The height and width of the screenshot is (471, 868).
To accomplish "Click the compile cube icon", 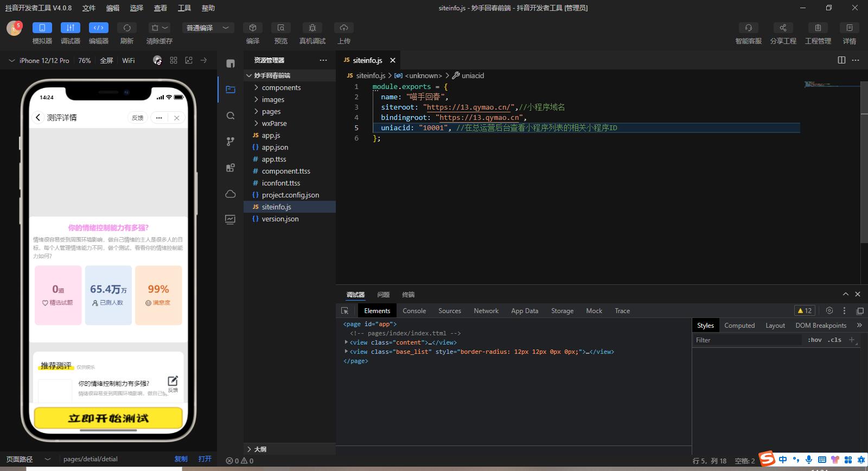I will pyautogui.click(x=252, y=28).
